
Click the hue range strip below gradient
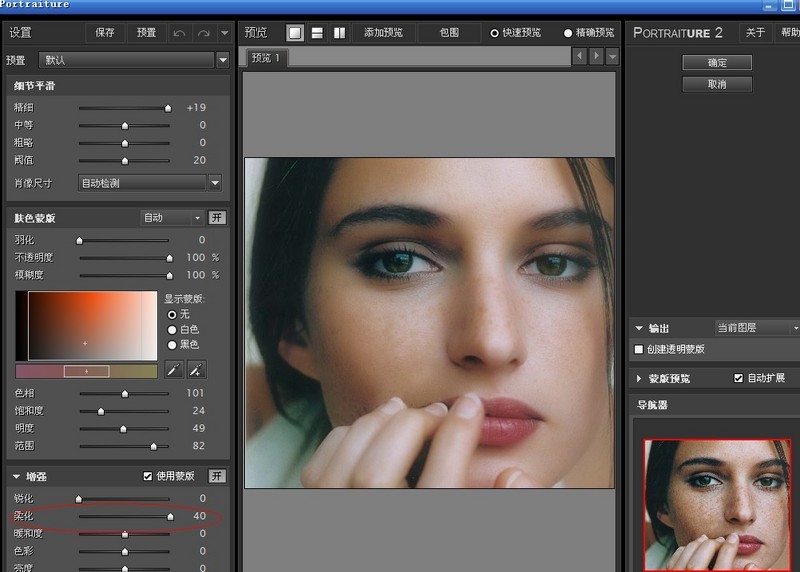pos(86,371)
